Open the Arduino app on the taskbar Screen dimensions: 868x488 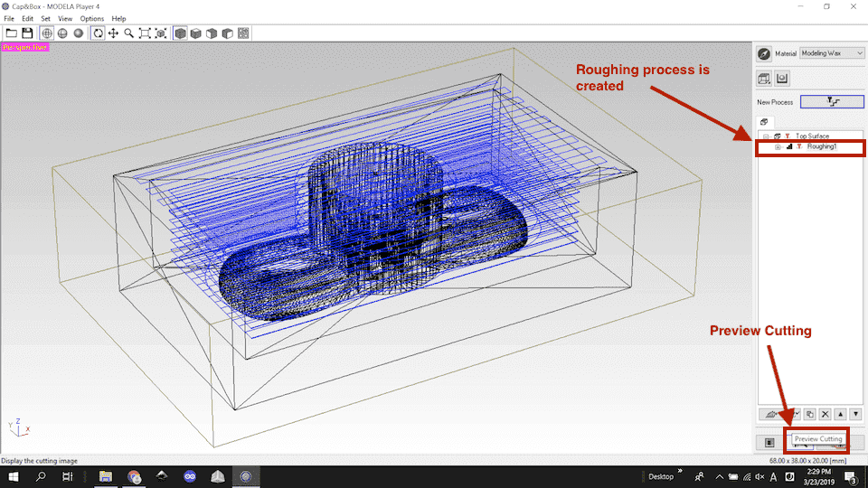point(190,476)
